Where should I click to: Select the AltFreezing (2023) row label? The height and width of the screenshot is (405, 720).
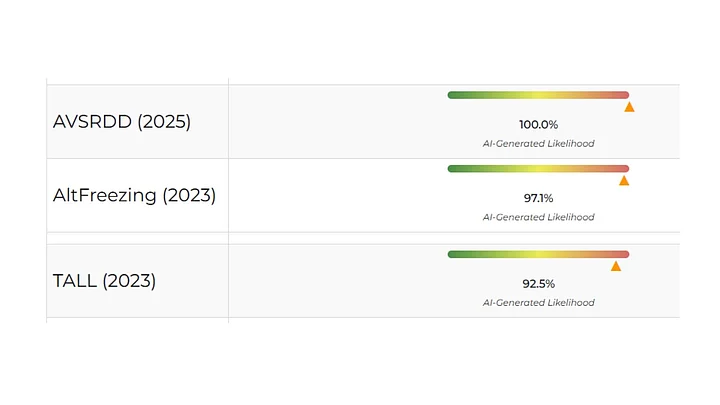point(134,195)
